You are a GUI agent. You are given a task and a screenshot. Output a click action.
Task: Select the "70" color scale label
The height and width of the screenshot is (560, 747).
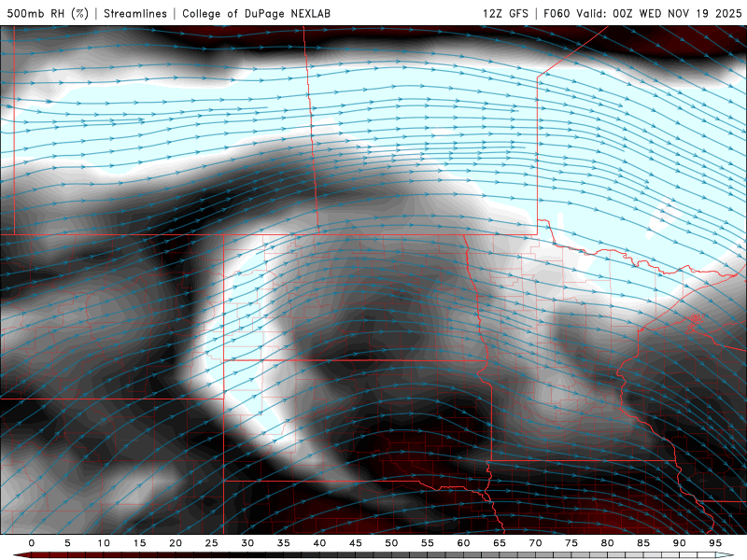click(x=535, y=543)
